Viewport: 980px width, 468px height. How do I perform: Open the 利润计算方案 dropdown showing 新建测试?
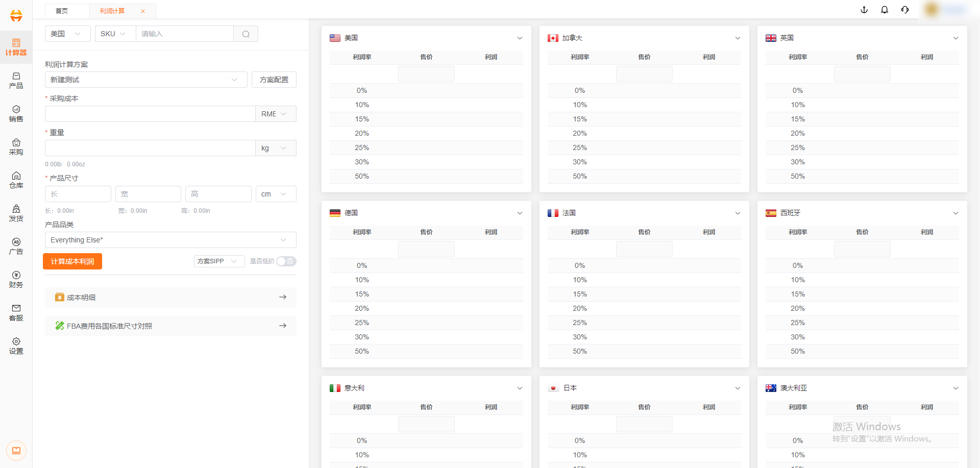tap(145, 80)
